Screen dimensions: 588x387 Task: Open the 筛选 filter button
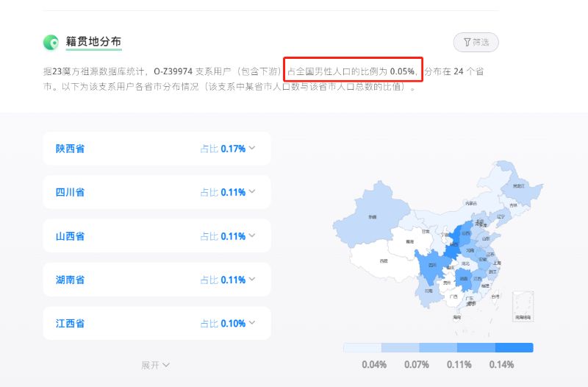[x=476, y=43]
